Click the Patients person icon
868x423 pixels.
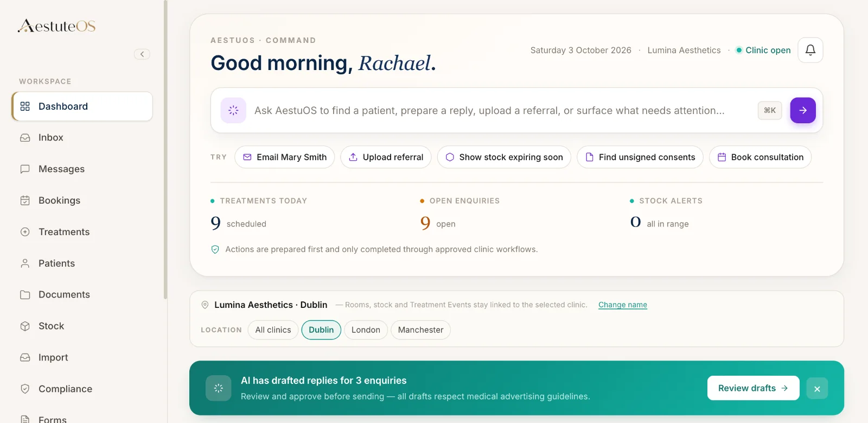pos(25,263)
